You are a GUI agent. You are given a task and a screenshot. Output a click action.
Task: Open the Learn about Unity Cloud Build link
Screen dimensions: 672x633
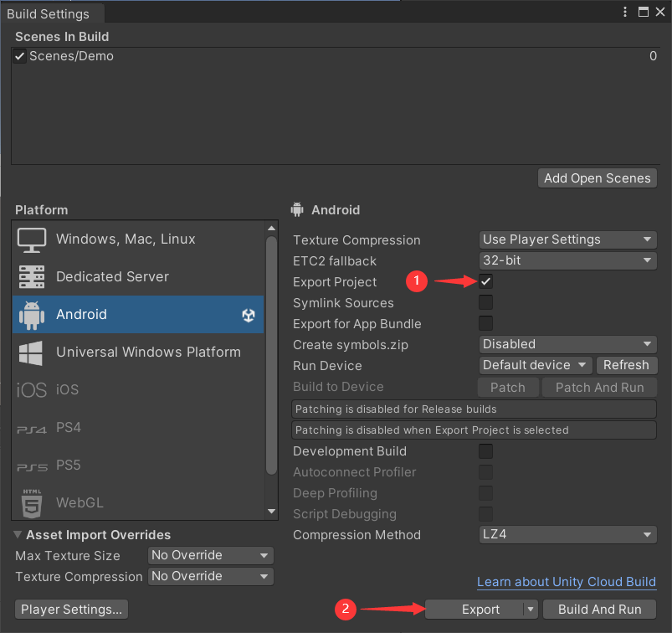click(x=567, y=582)
